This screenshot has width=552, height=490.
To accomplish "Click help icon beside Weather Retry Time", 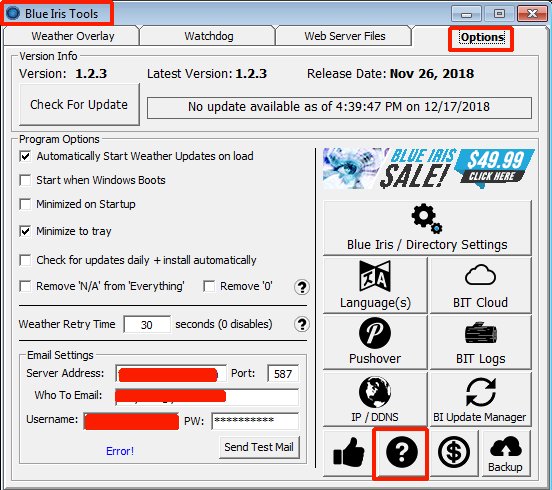I will [x=302, y=324].
